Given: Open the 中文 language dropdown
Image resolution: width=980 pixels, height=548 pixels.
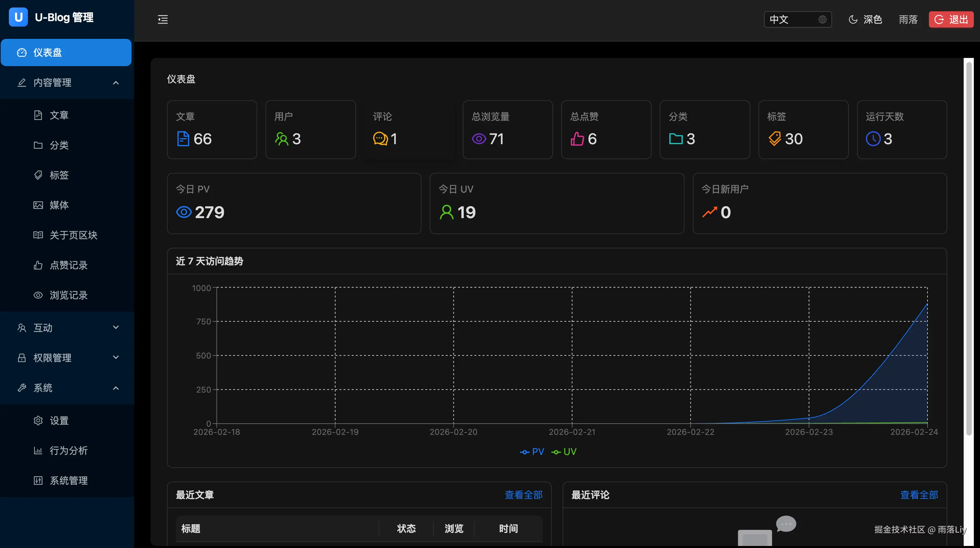Looking at the screenshot, I should [797, 19].
